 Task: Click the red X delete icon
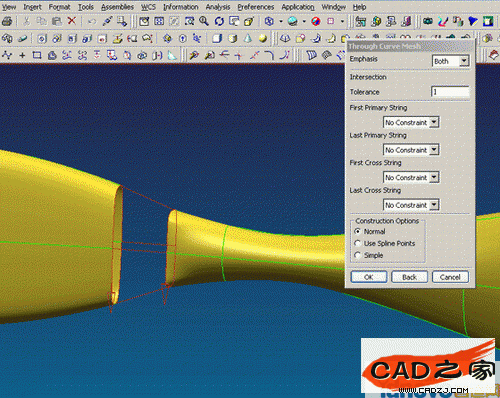click(x=72, y=21)
